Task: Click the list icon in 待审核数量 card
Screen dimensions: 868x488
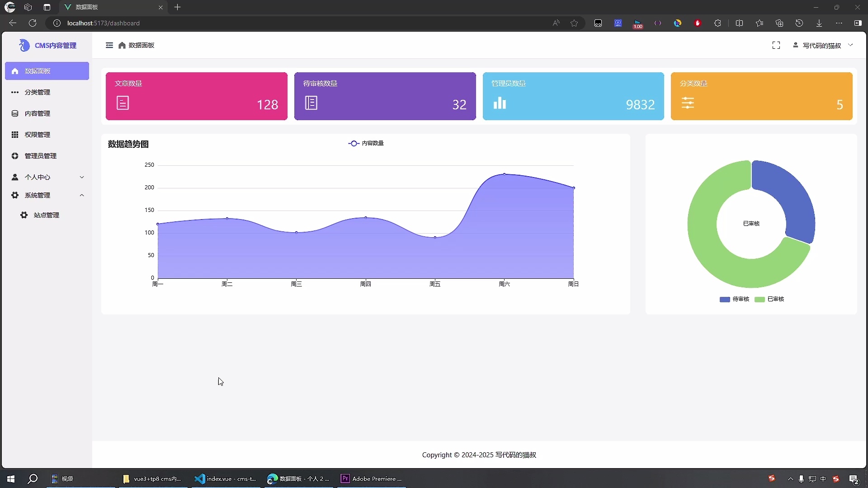Action: (311, 103)
